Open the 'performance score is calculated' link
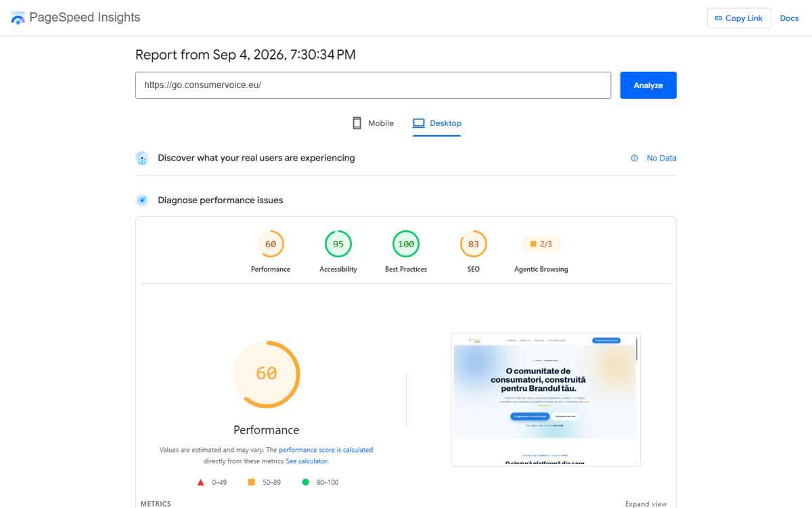 (325, 450)
